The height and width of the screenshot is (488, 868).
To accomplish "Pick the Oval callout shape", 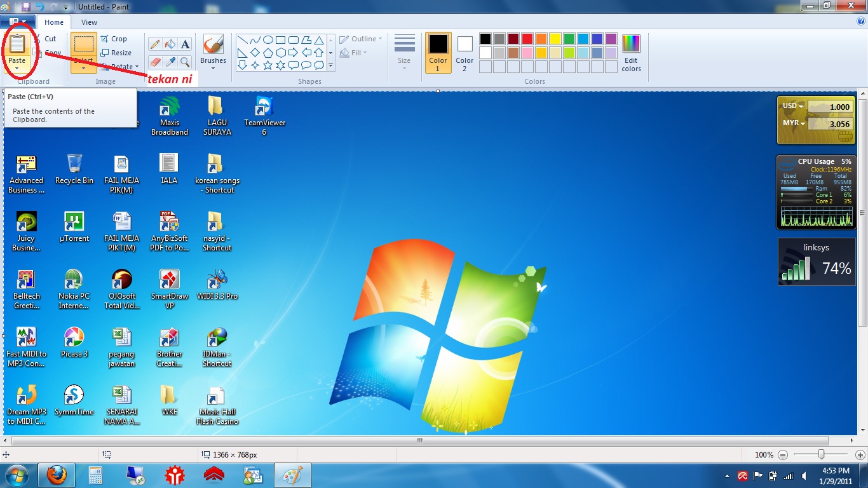I will [x=306, y=65].
